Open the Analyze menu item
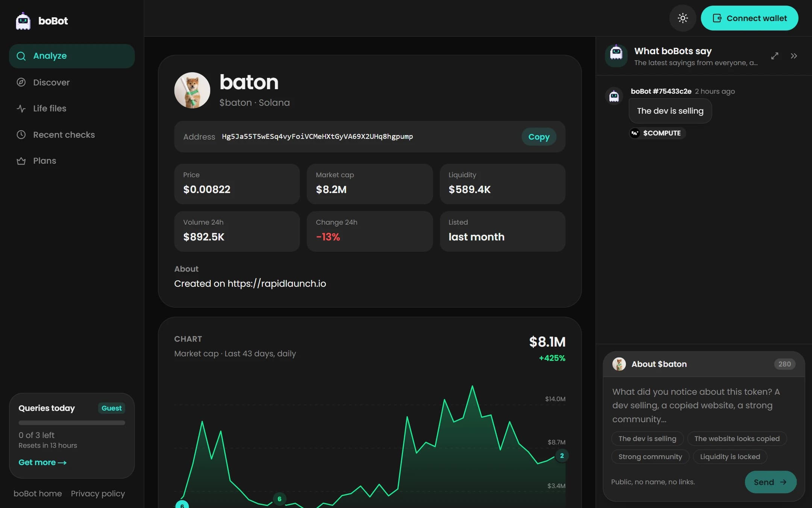The image size is (812, 508). tap(72, 56)
